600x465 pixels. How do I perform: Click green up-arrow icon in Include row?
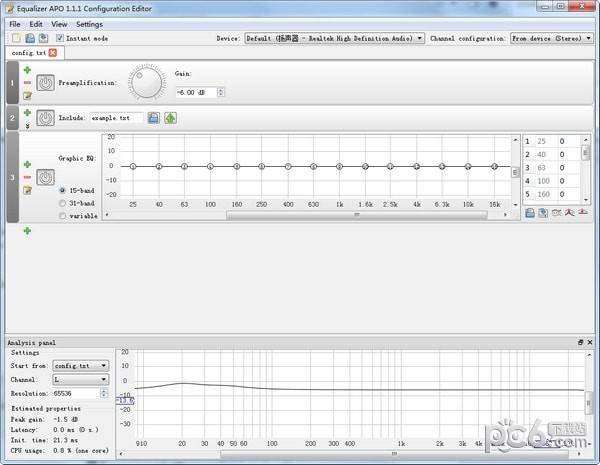170,118
